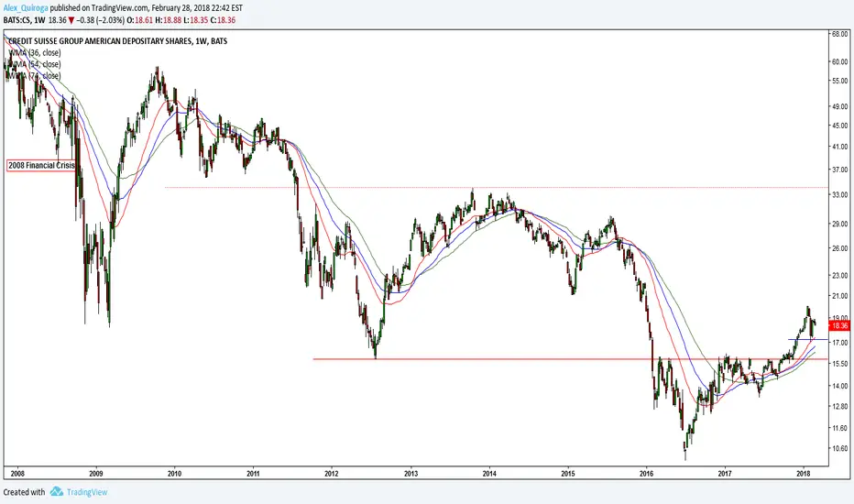Click the 26.00 price axis label
The image size is (854, 504).
[x=840, y=248]
